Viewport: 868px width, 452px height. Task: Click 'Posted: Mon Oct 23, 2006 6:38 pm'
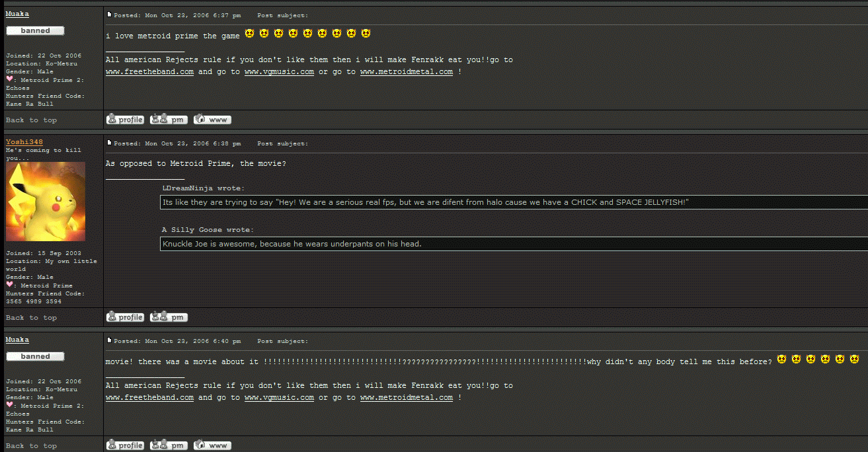177,143
